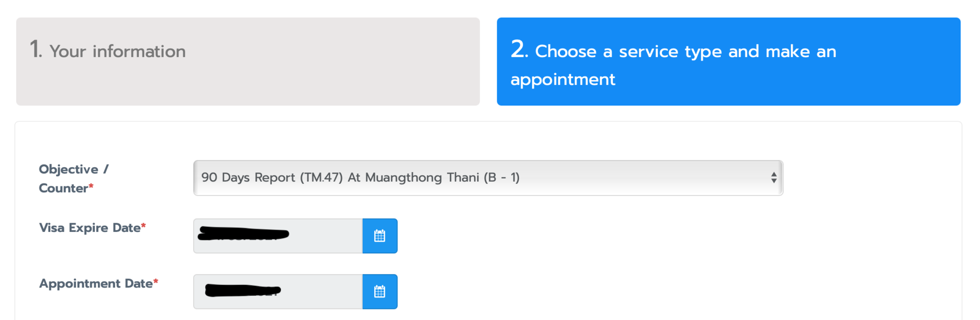Click the blacked-out Visa Expire Date value
The image size is (980, 320).
pyautogui.click(x=243, y=234)
